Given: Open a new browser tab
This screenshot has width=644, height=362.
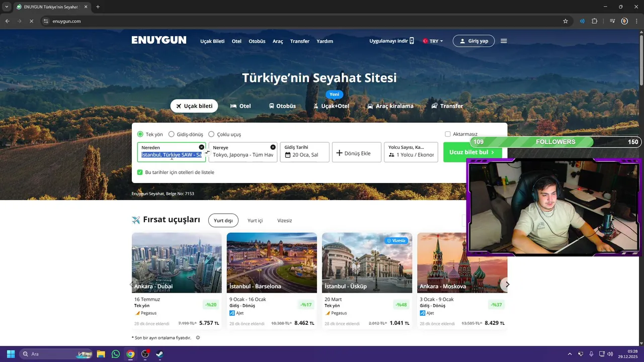Looking at the screenshot, I should 98,7.
